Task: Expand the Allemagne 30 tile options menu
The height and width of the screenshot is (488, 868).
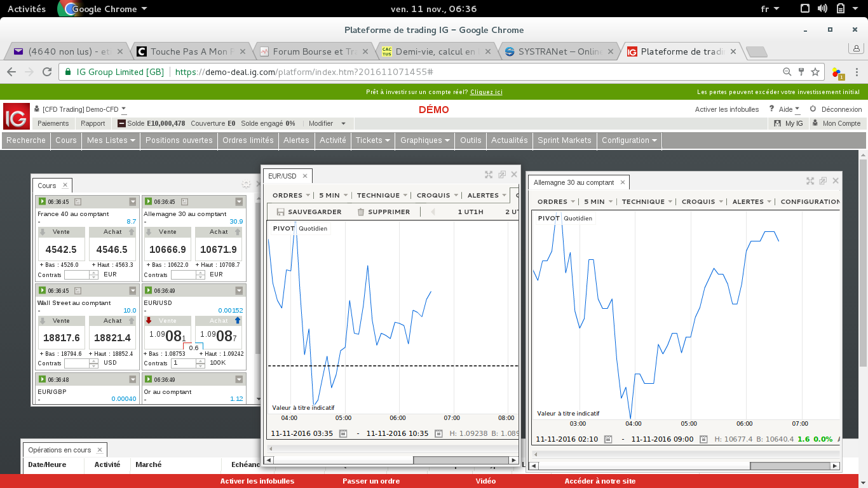Action: click(x=239, y=202)
